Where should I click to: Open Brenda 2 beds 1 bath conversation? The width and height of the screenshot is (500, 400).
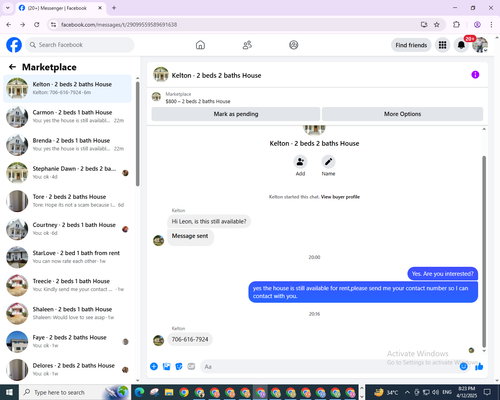(x=67, y=145)
